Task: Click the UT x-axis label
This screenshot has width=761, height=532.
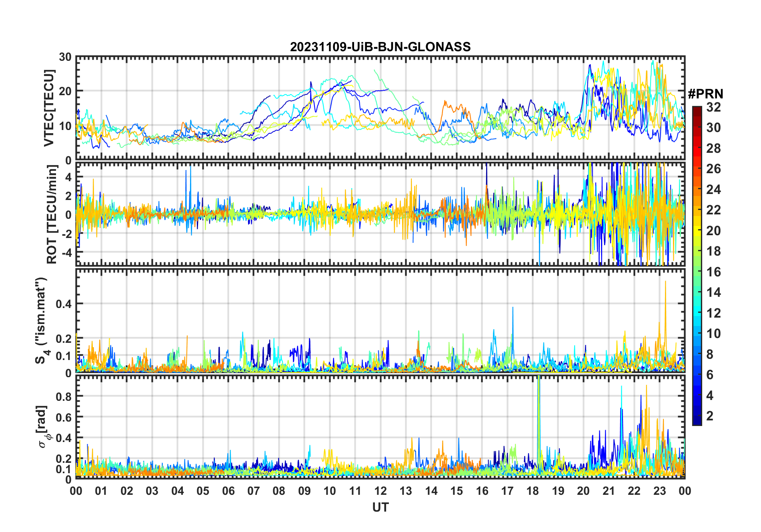Action: 380,508
